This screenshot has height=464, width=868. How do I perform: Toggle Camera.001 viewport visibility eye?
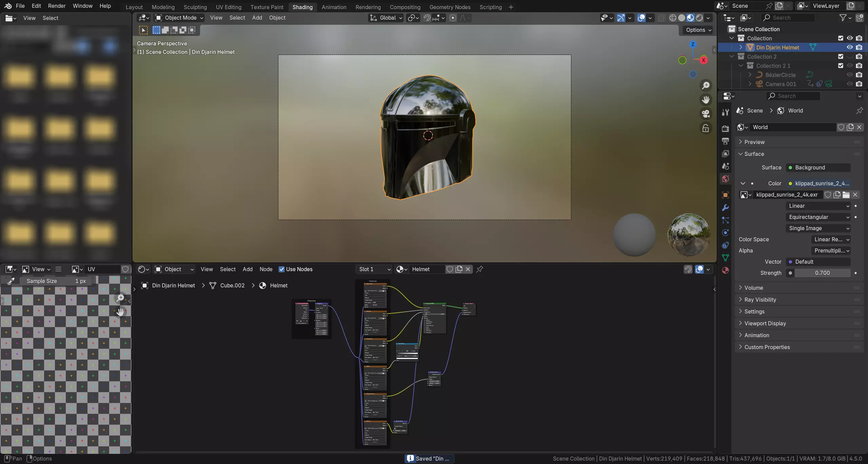[850, 84]
